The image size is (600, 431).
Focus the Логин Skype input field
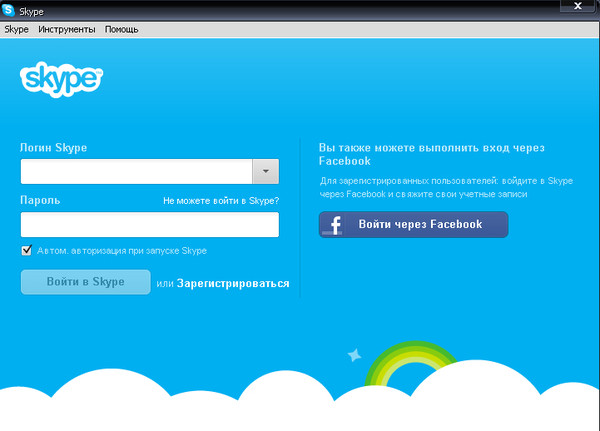[137, 171]
